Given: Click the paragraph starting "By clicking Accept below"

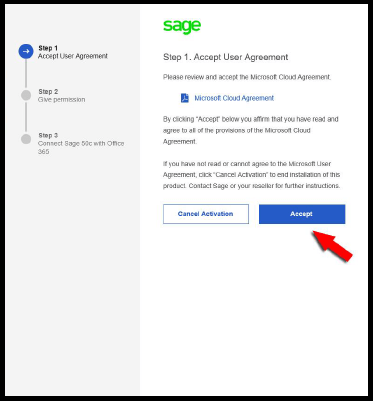Looking at the screenshot, I should click(x=251, y=130).
